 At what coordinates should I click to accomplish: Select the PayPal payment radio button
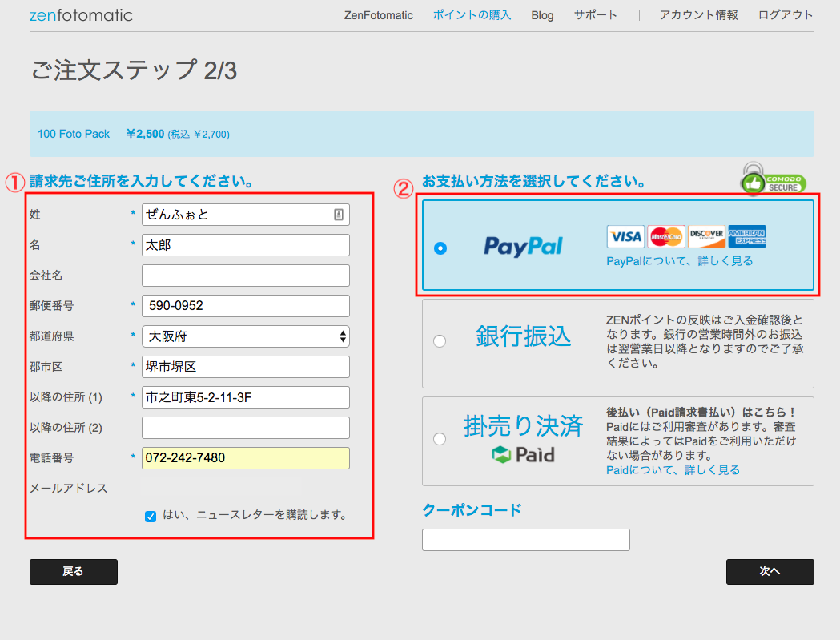(x=440, y=248)
